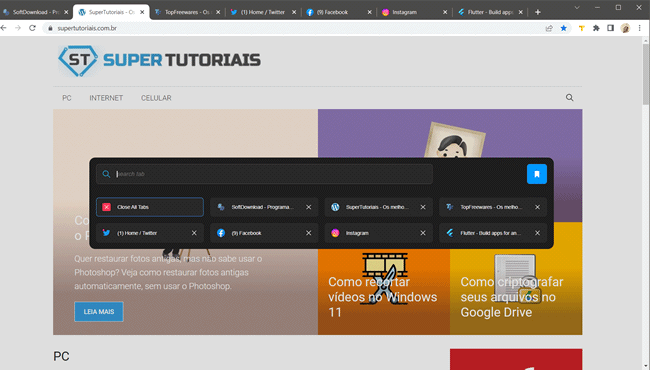
Task: Open the Como criptografar seus arquivos article
Action: click(512, 297)
